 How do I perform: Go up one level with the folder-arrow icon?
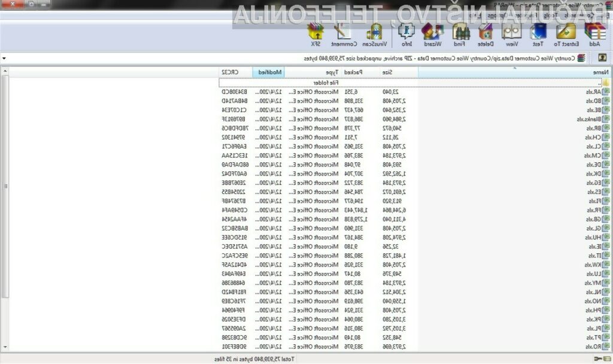(x=602, y=58)
